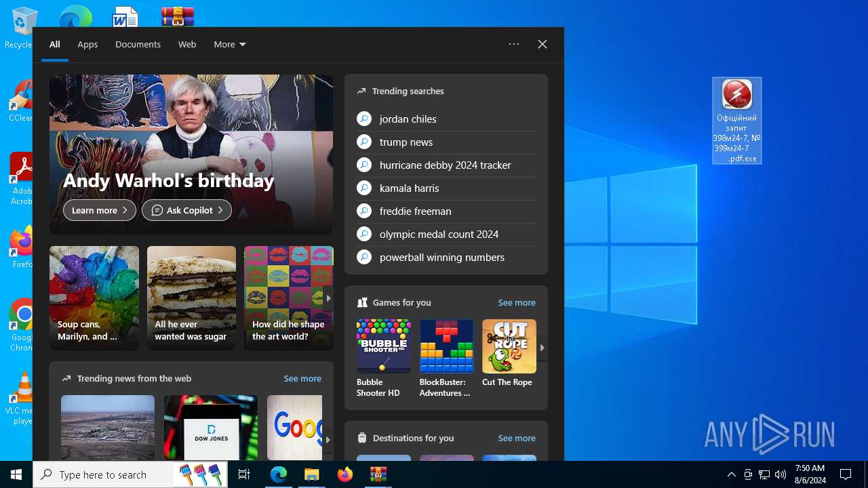Select the .pdf.exe file on desktop
Image resolution: width=868 pixels, height=488 pixels.
(737, 121)
